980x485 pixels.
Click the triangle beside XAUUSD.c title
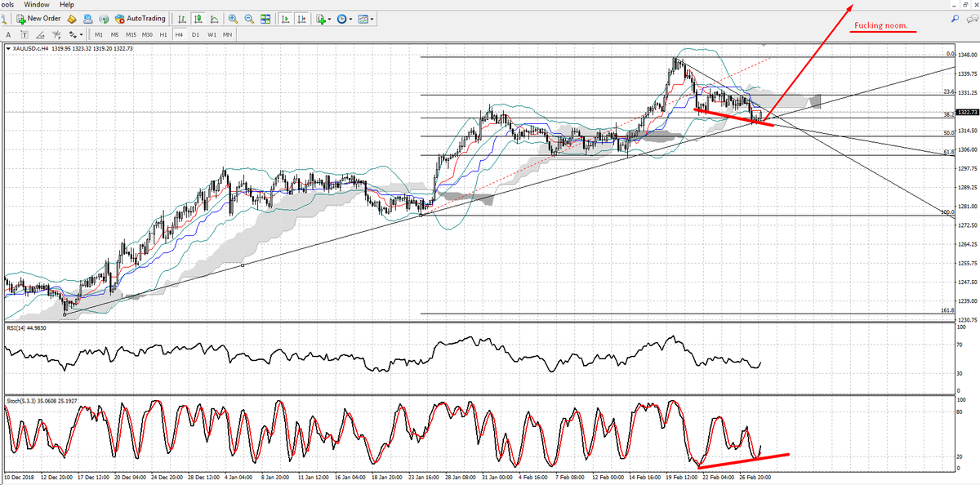coord(8,49)
